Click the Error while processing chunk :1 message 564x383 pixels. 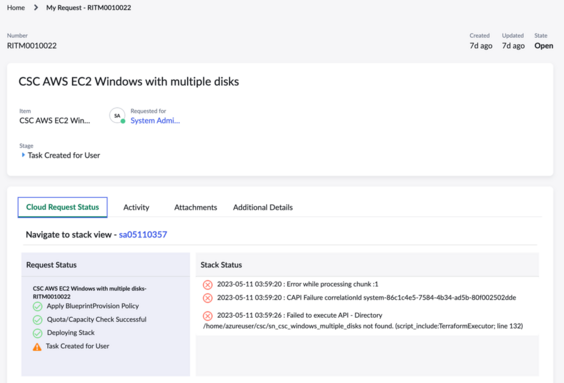click(297, 284)
